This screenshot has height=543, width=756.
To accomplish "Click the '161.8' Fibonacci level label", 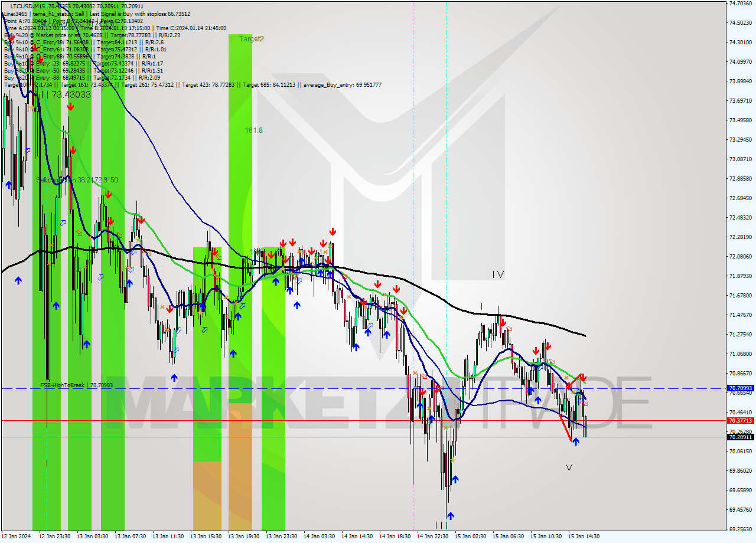I will [x=254, y=130].
